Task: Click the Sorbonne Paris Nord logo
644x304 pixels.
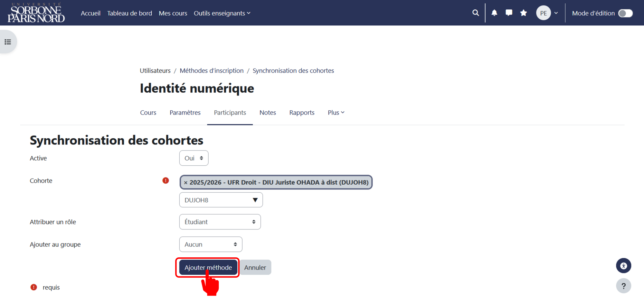Action: [x=36, y=13]
